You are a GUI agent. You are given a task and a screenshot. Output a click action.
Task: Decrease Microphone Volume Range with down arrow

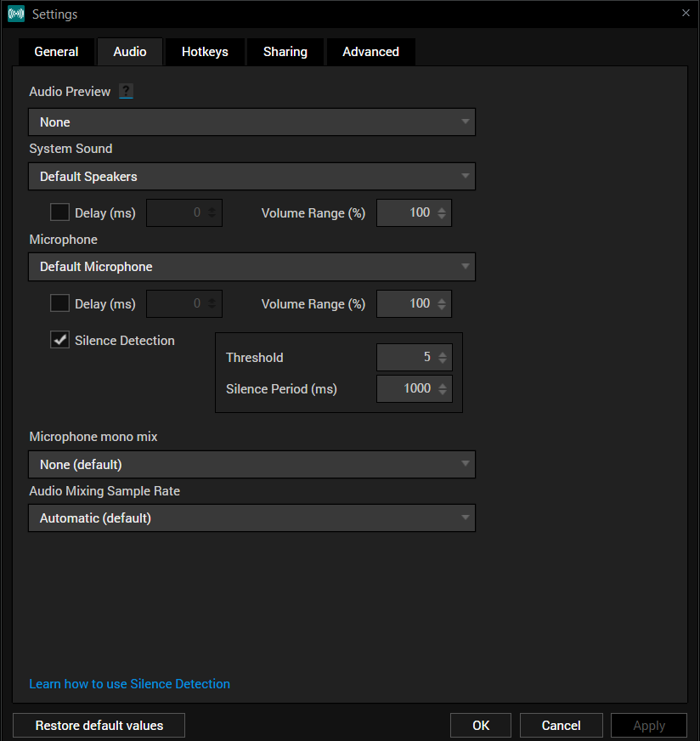click(x=442, y=308)
